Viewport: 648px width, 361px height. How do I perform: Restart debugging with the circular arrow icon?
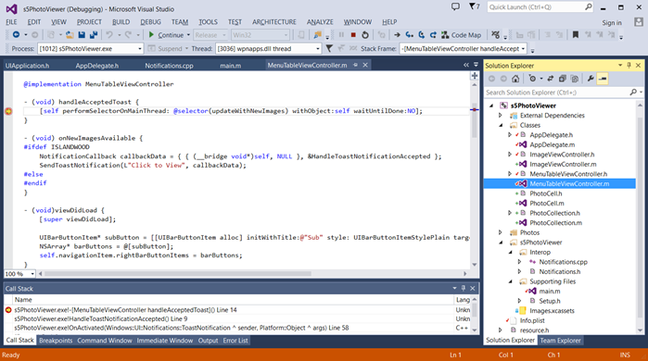(x=365, y=35)
